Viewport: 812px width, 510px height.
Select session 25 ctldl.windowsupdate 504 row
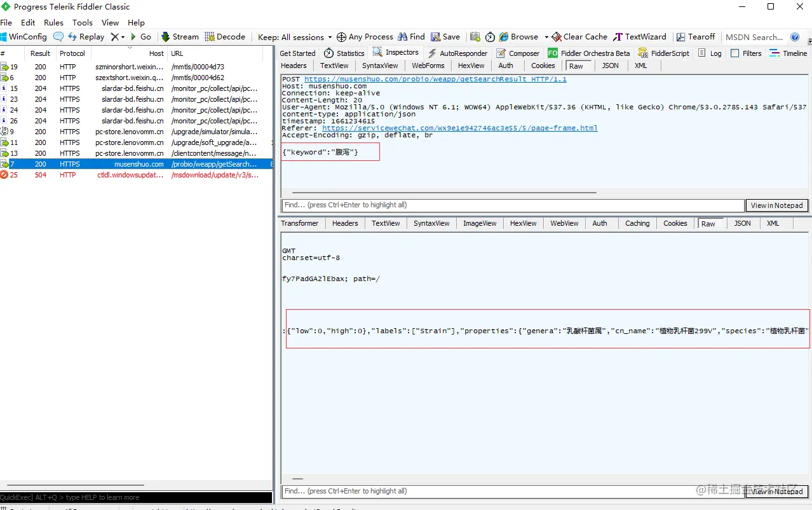point(136,175)
